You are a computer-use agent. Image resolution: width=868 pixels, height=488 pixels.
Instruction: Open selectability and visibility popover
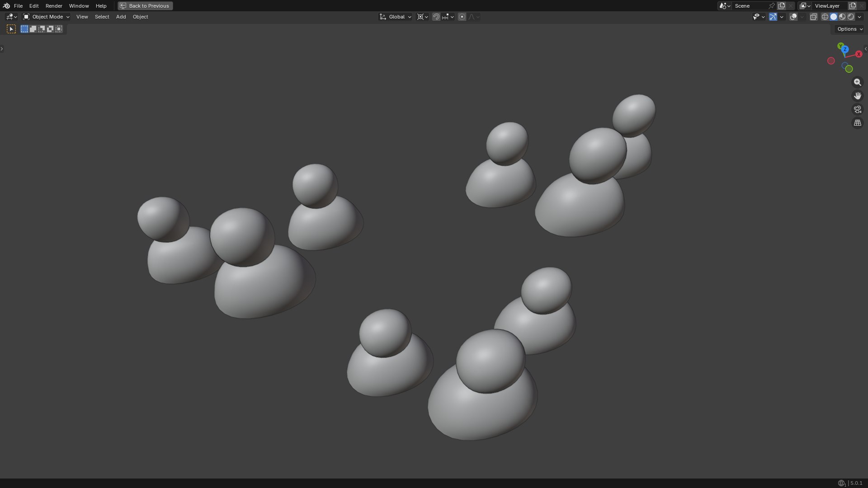pyautogui.click(x=759, y=17)
